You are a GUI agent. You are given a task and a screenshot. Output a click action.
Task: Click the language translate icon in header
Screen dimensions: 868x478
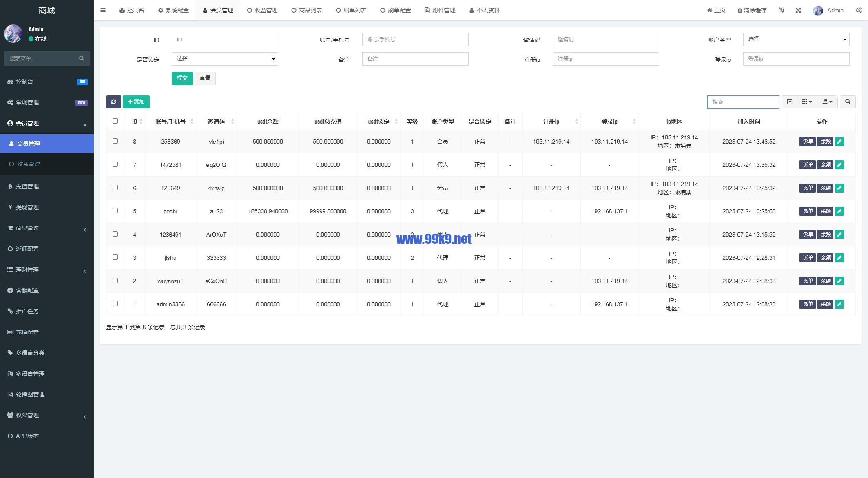[x=781, y=10]
